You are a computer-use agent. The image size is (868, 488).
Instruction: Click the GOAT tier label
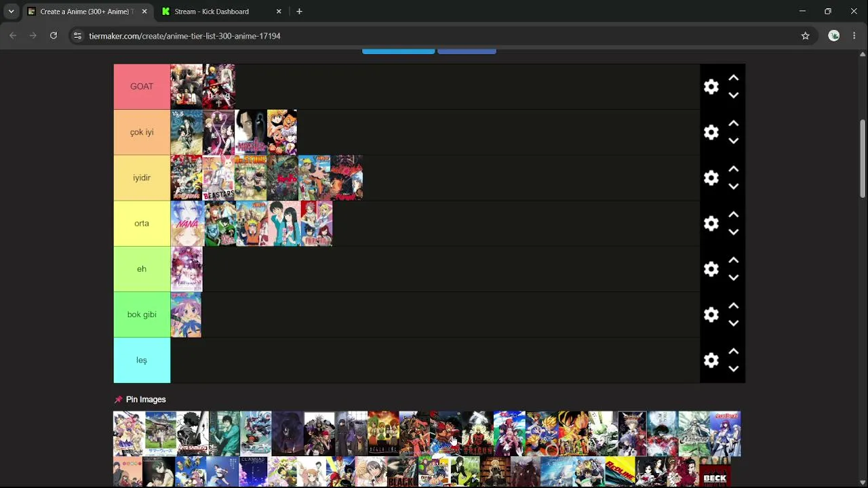pos(142,87)
